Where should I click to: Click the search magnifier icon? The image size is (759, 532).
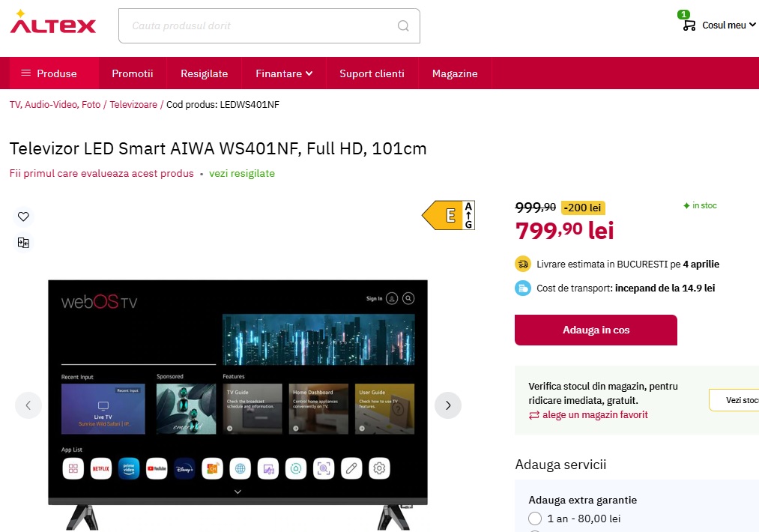click(x=403, y=25)
